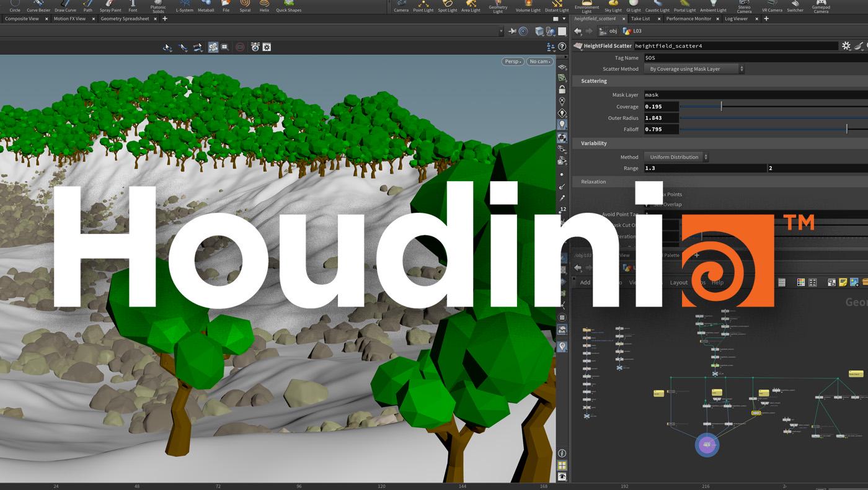The height and width of the screenshot is (490, 868).
Task: Toggle the highlighted camera view tool in viewport toolbar
Action: click(x=213, y=47)
